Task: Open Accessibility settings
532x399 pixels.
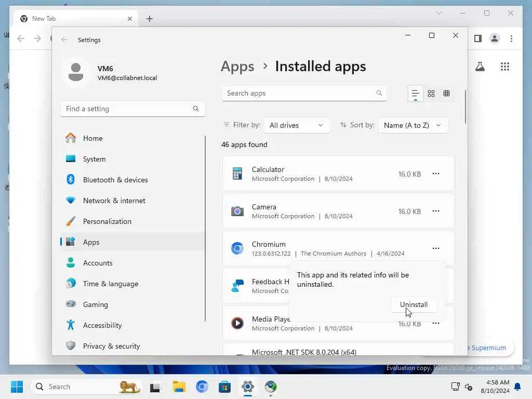Action: 132,325
